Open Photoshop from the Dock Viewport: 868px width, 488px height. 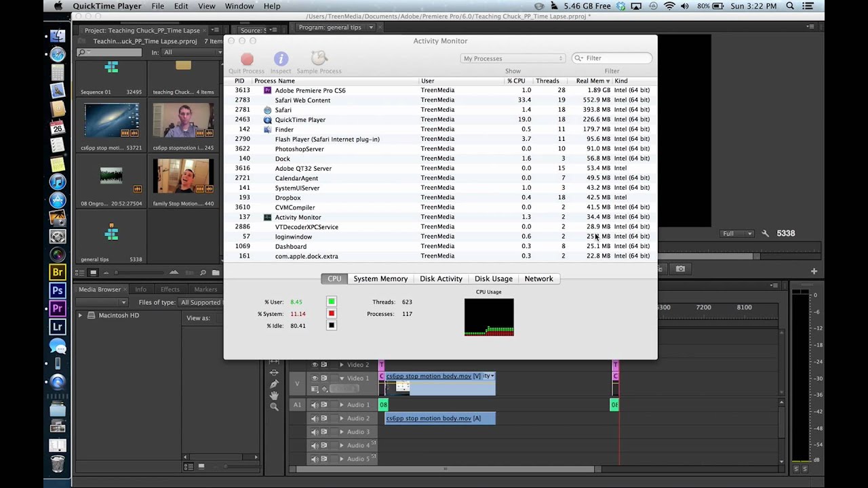pos(58,290)
